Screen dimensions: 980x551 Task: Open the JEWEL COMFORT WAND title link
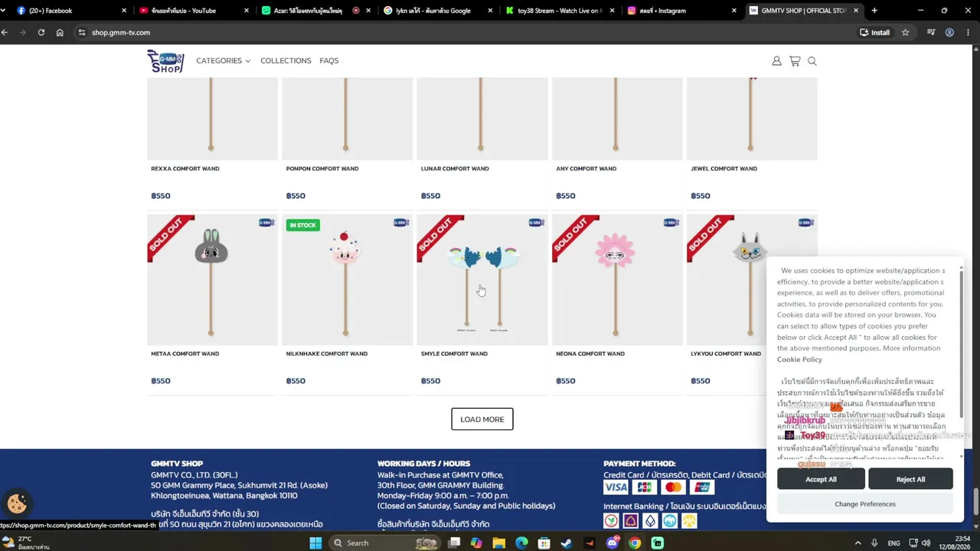click(x=724, y=168)
